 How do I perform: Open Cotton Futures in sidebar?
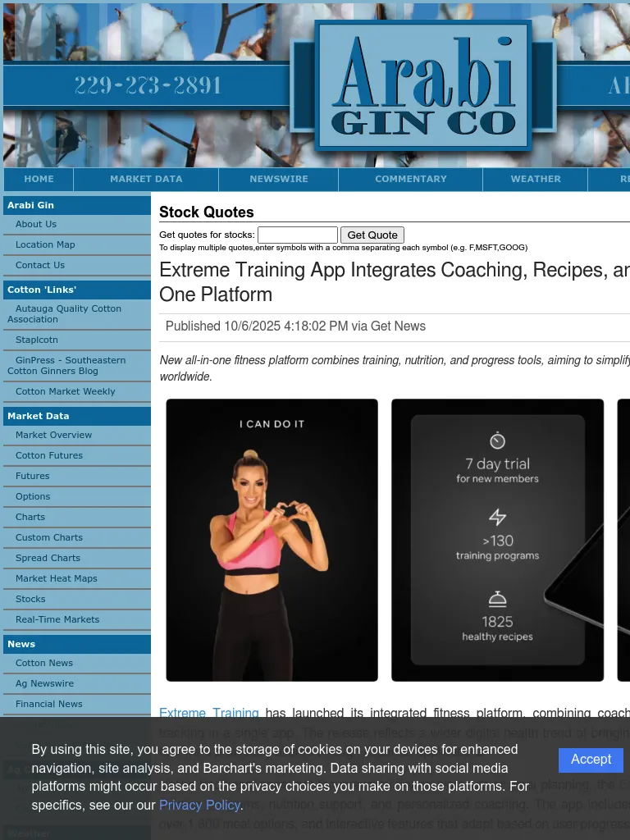click(x=48, y=455)
